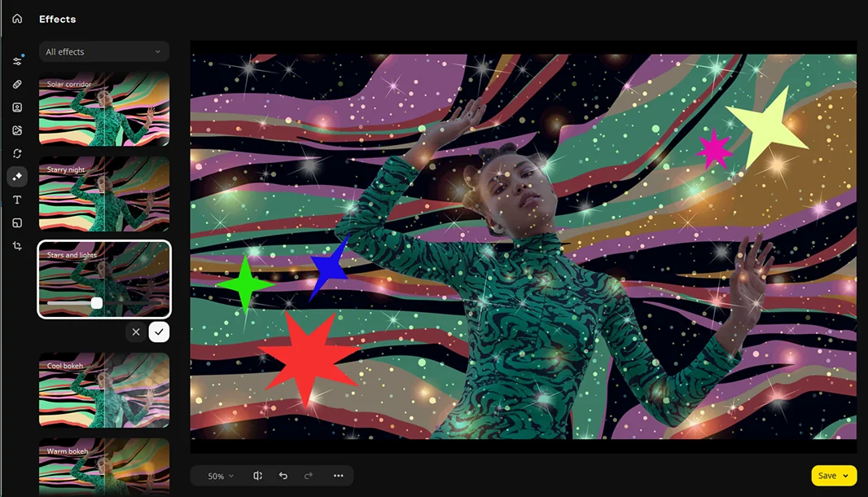
Task: Select the Crop tool
Action: tap(17, 246)
